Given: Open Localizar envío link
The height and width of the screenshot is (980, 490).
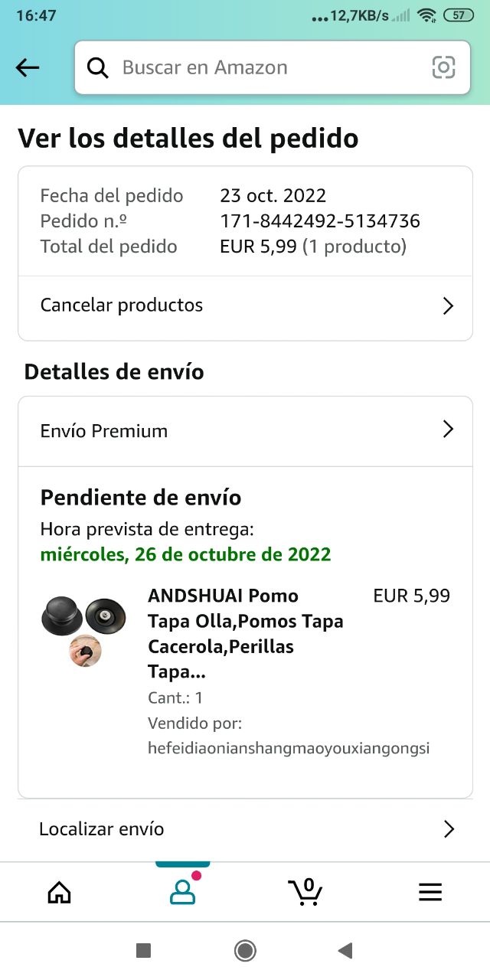Looking at the screenshot, I should (102, 829).
